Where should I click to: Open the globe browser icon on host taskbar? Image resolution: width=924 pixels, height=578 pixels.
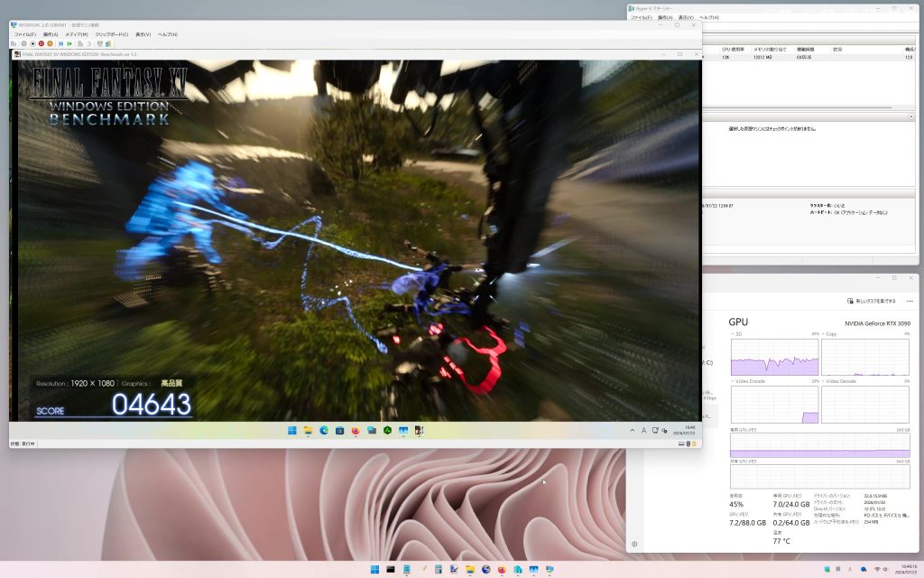click(485, 569)
